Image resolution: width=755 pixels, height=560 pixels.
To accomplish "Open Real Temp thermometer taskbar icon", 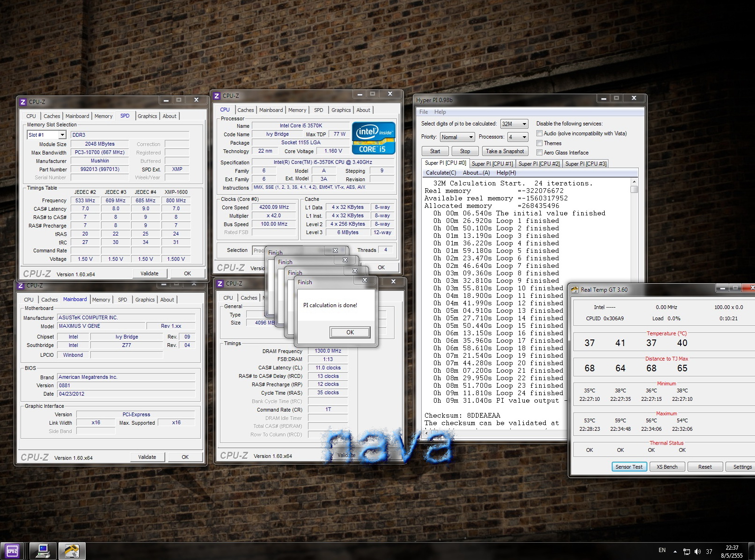I will coord(72,551).
